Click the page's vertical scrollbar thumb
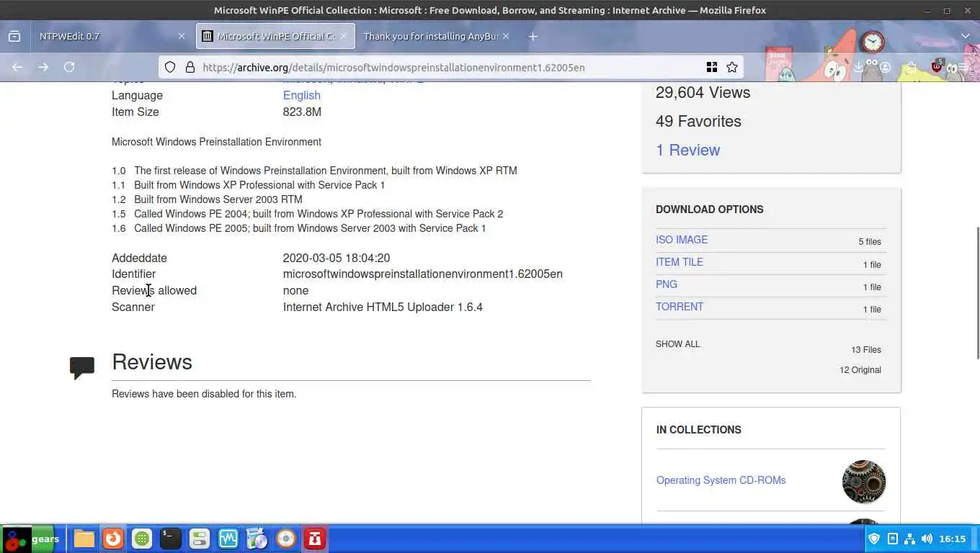The image size is (980, 553). point(977,292)
